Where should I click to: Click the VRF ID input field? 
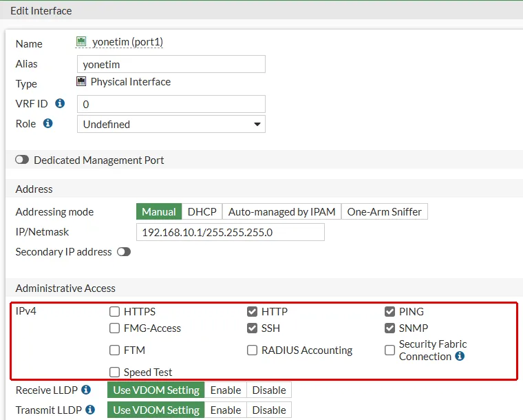pos(171,104)
